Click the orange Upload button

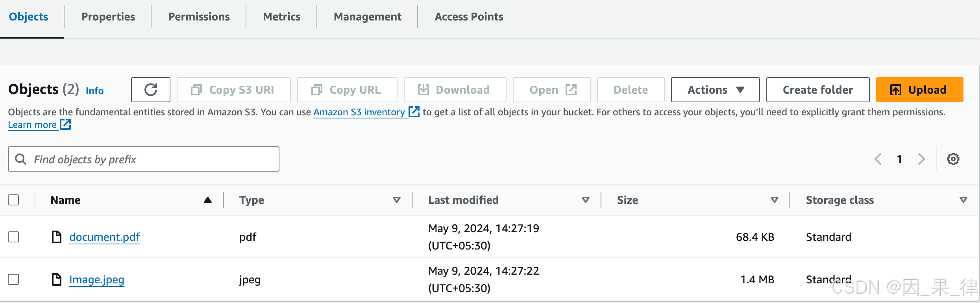919,90
